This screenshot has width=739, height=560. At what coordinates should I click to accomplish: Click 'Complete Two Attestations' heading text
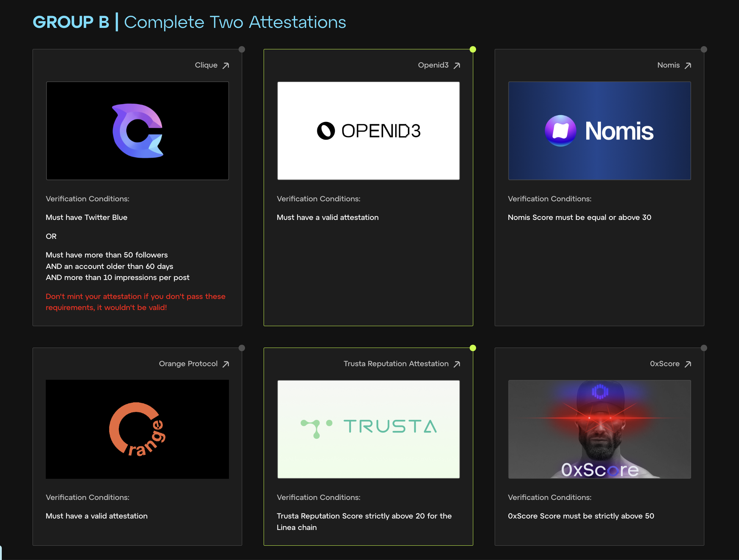coord(235,22)
